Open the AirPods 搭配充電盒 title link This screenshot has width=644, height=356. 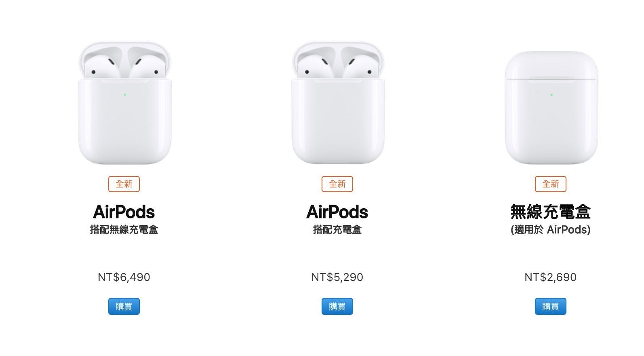337,212
